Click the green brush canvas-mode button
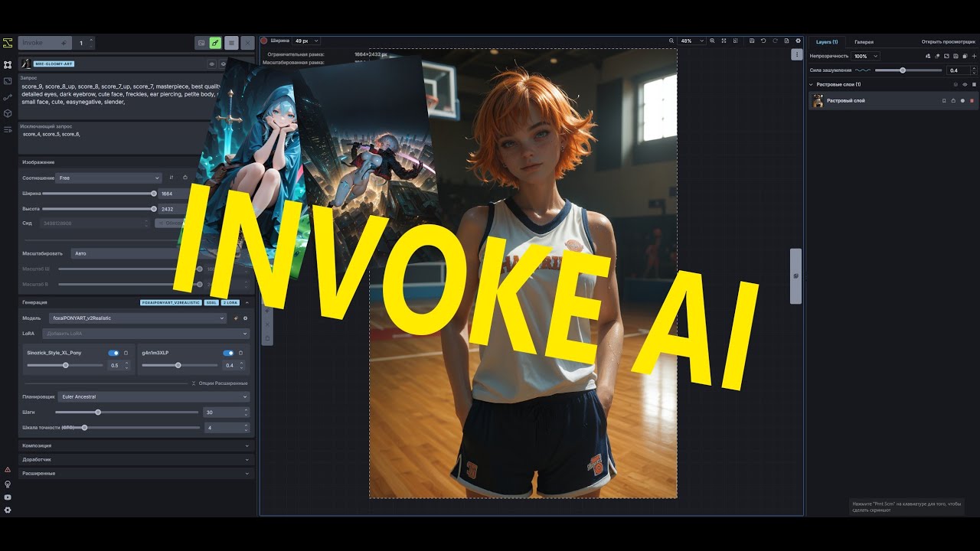This screenshot has height=551, width=980. (x=215, y=43)
